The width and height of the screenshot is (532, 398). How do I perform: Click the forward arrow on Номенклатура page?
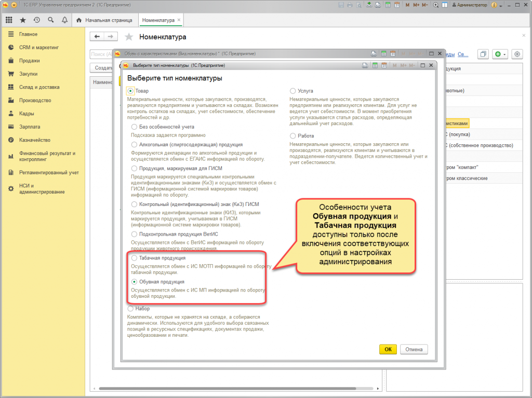coord(111,37)
